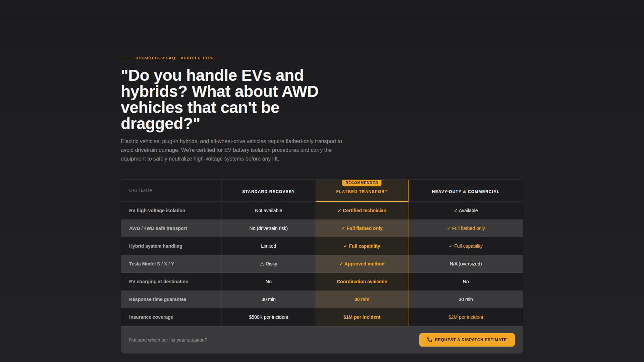Click the Coordination available cell

tap(362, 282)
